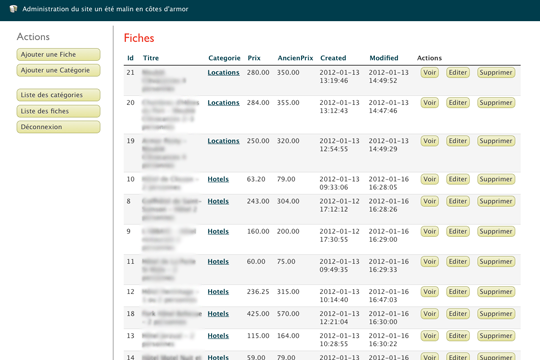Image resolution: width=540 pixels, height=360 pixels.
Task: Click Supprimer for fiche 11
Action: 496,261
